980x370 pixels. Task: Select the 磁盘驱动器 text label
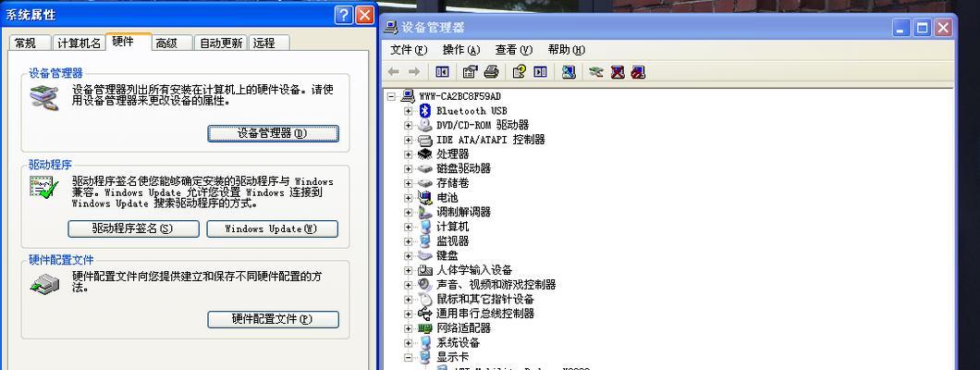(464, 168)
